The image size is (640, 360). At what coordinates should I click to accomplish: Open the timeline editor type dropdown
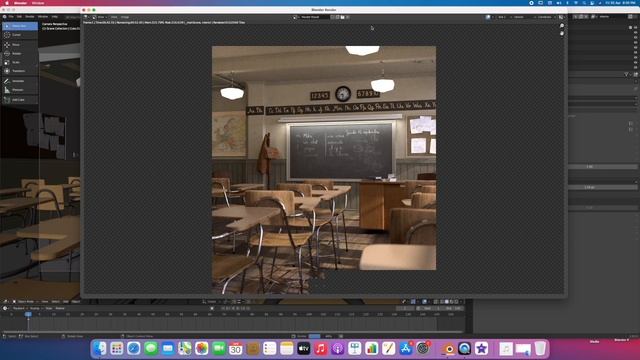coord(6,309)
